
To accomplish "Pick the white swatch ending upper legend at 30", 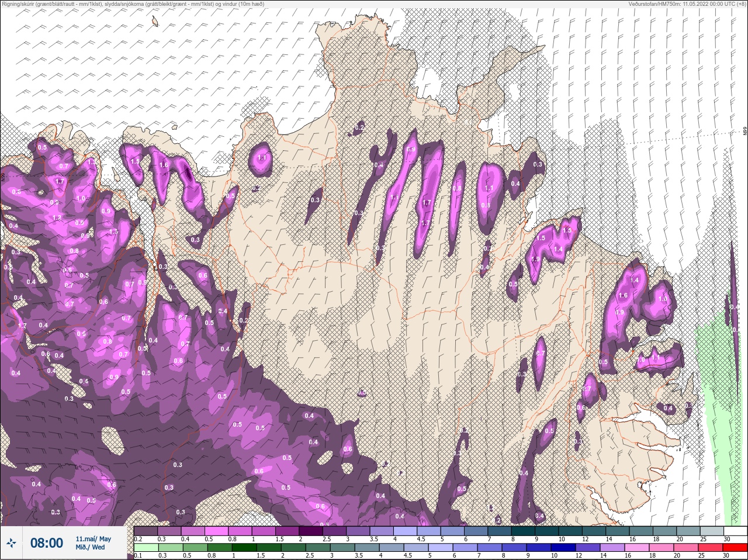I will [736, 531].
